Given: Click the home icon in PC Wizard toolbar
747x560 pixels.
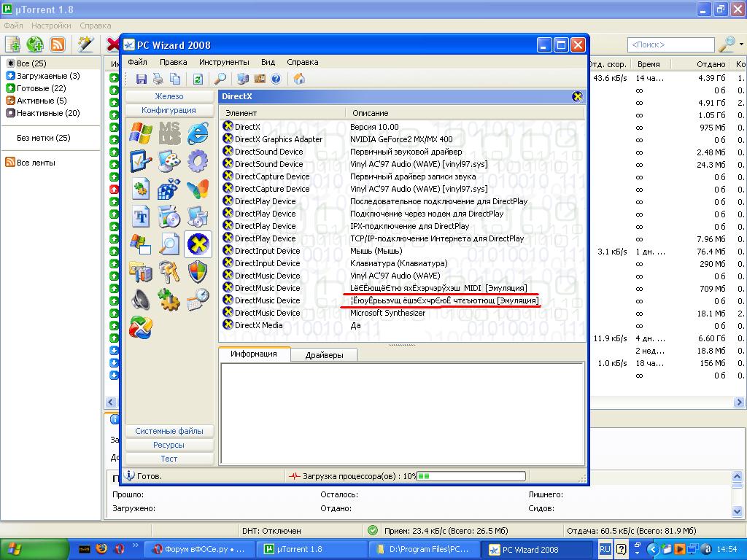Looking at the screenshot, I should 299,79.
